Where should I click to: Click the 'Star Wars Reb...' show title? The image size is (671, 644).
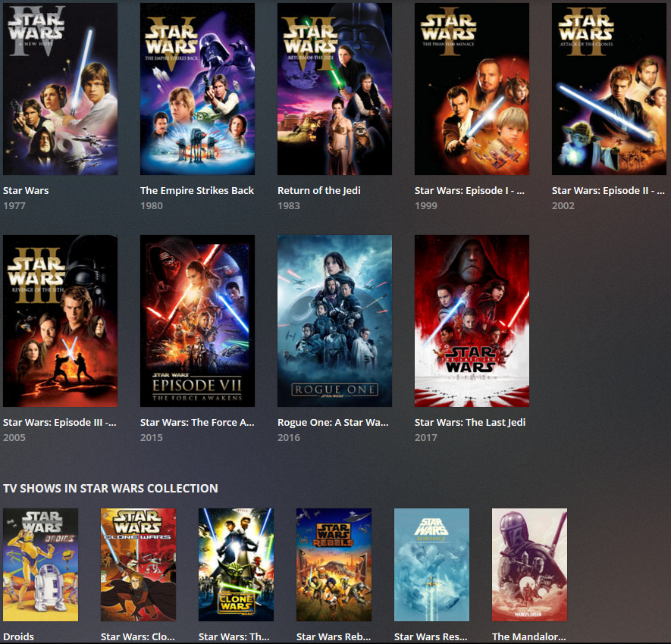pyautogui.click(x=334, y=636)
